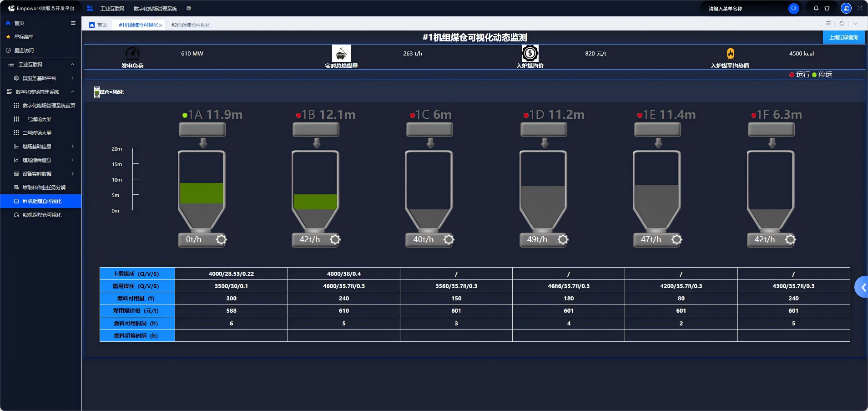Image resolution: width=868 pixels, height=411 pixels.
Task: Click the gear icon on 1D feeder
Action: (563, 239)
